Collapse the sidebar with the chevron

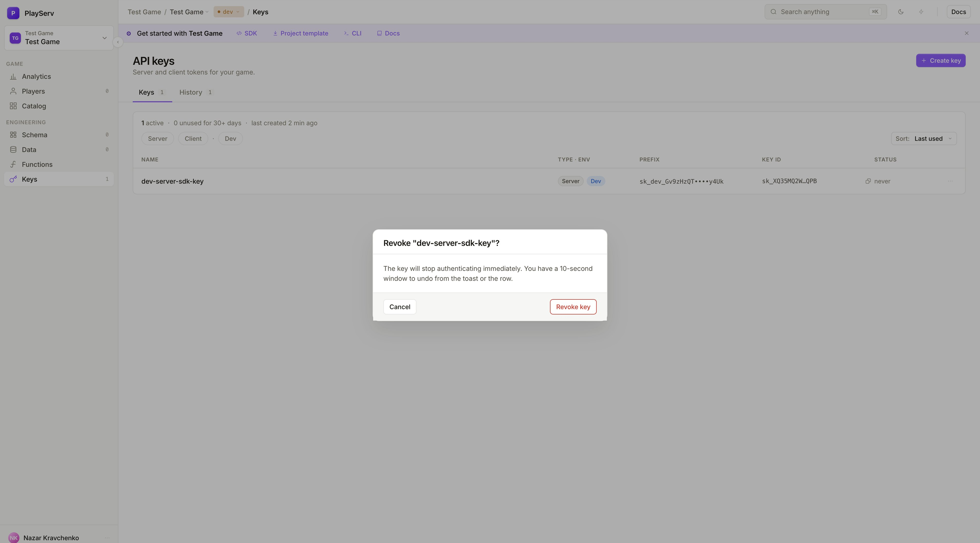[x=118, y=42]
